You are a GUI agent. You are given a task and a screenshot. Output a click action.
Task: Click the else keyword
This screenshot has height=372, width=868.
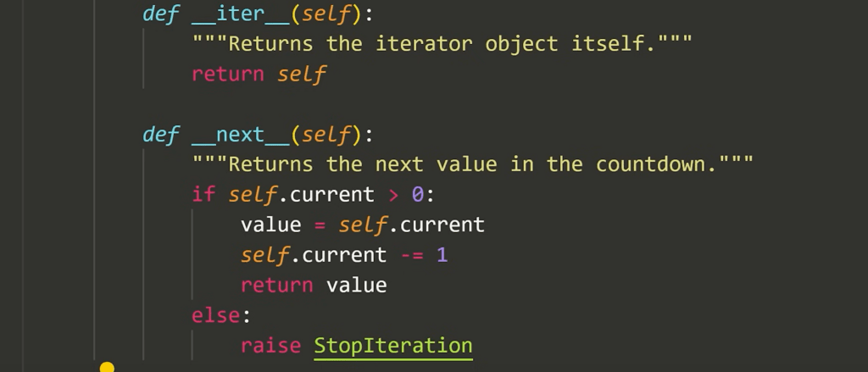click(x=216, y=315)
